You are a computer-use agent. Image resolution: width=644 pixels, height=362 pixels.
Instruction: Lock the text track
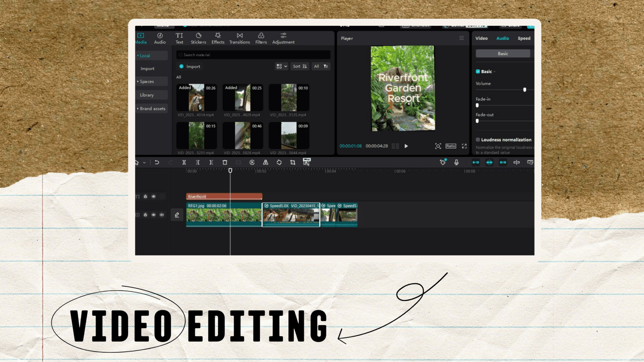pyautogui.click(x=145, y=196)
